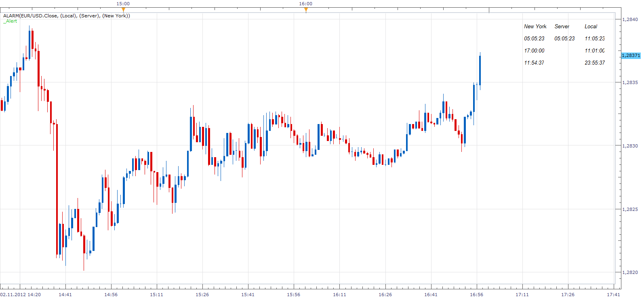Click the 16:41 time axis label
This screenshot has width=644, height=299.
coord(431,295)
